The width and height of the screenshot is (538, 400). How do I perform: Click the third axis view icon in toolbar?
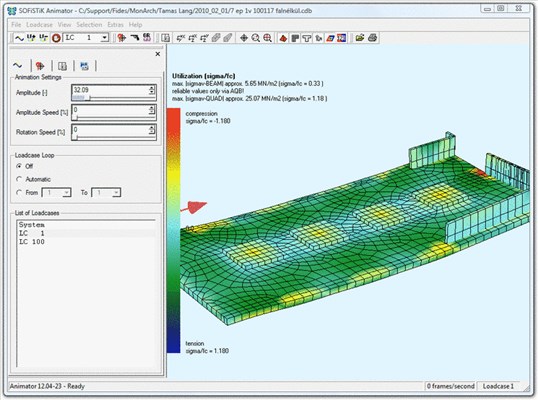point(204,38)
